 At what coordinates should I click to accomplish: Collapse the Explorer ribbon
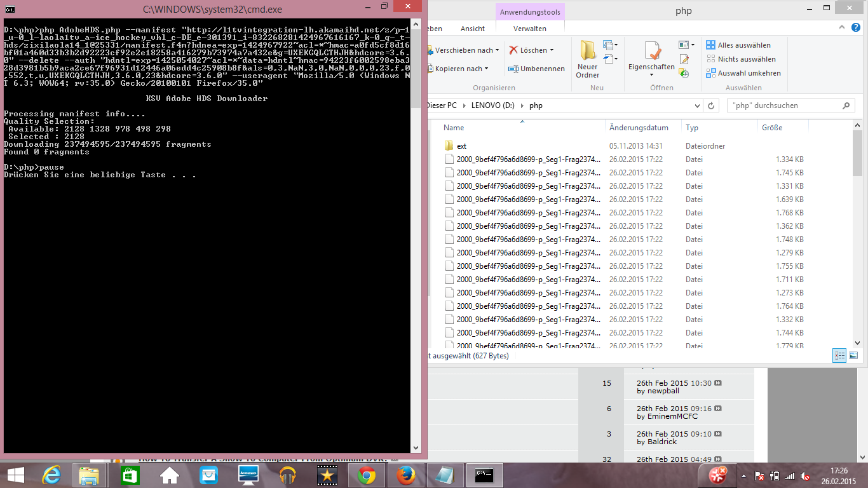[843, 28]
